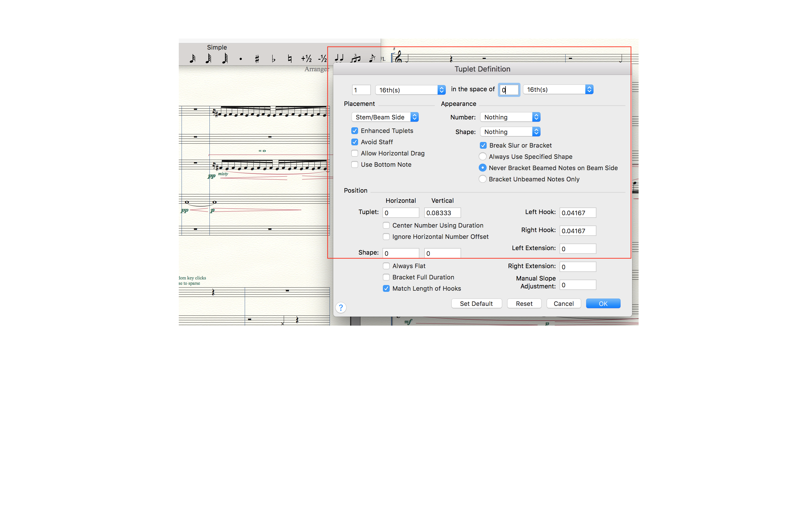Select the flat accidental tool
The image size is (812, 507).
pyautogui.click(x=273, y=59)
